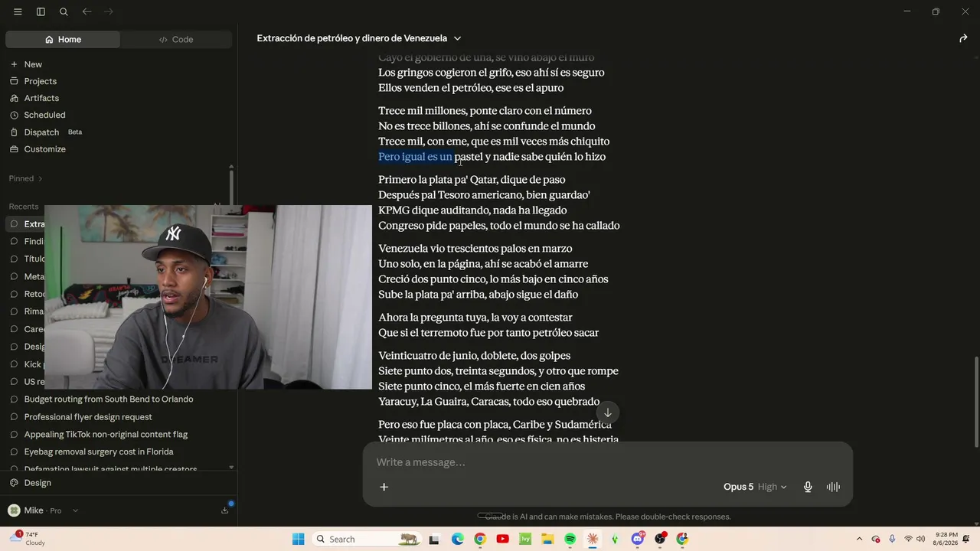Open File Explorer from the taskbar
Screen dimensions: 980x551
point(547,539)
